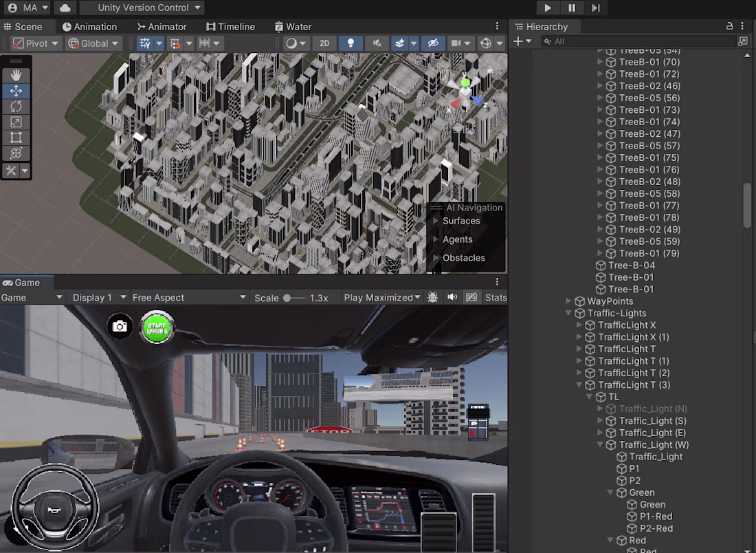Open the Free Aspect dropdown
Viewport: 756px width, 553px height.
click(x=189, y=297)
